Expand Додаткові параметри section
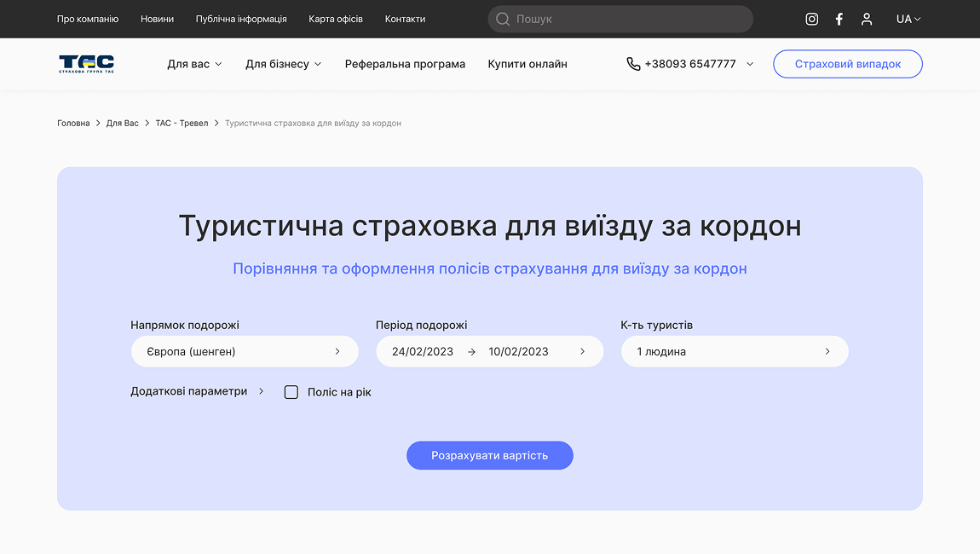The width and height of the screenshot is (980, 554). (197, 391)
